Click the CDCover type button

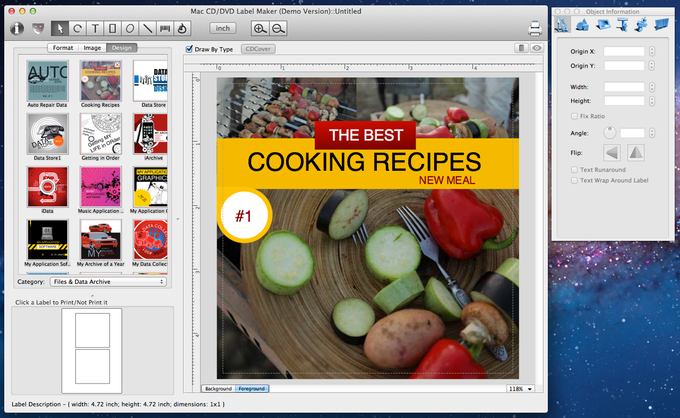[x=258, y=49]
